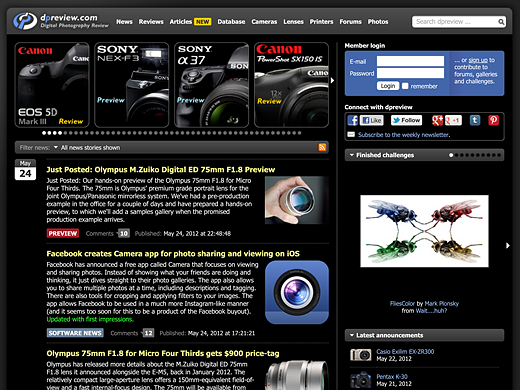Click the dpreview.com logo
This screenshot has height=390, width=520.
[61, 21]
